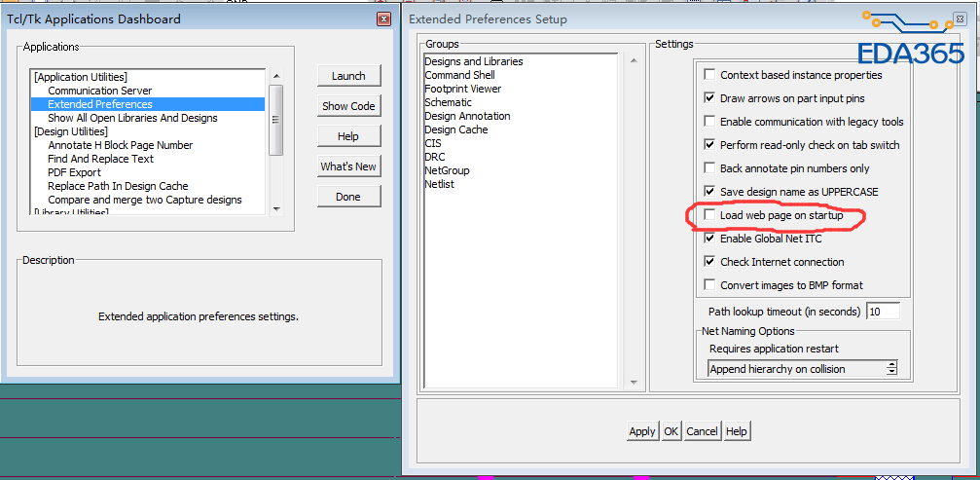Apply the extended preferences
Screen dimensions: 980x480
[642, 431]
